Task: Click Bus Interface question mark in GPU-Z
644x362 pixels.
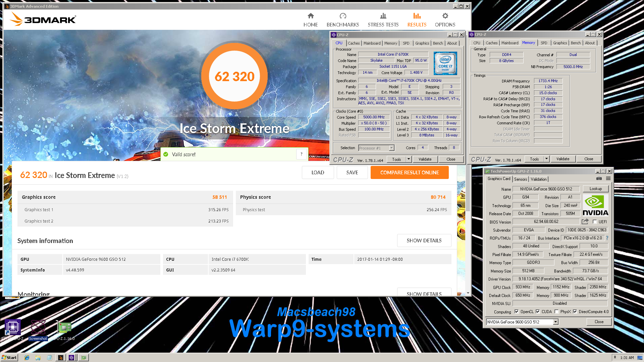Action: (x=607, y=238)
